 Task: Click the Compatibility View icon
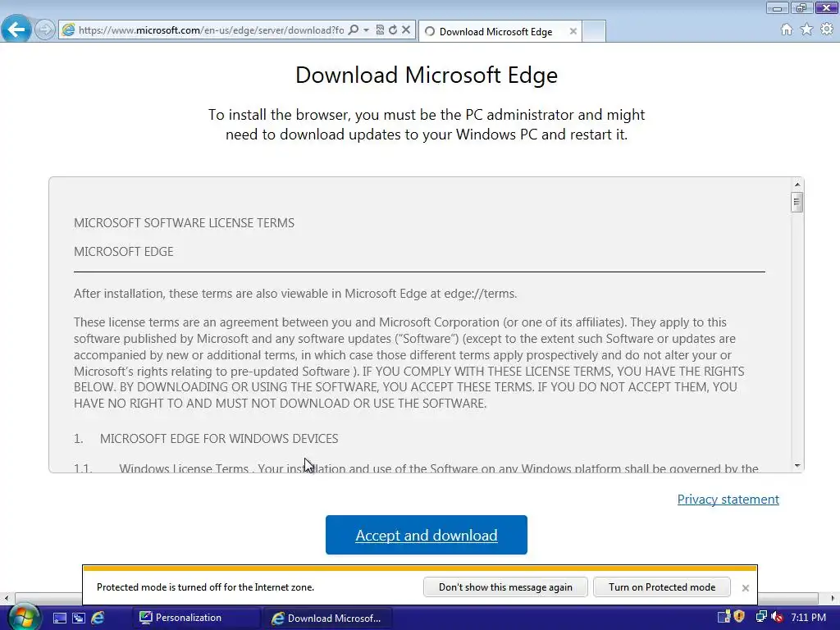[380, 30]
